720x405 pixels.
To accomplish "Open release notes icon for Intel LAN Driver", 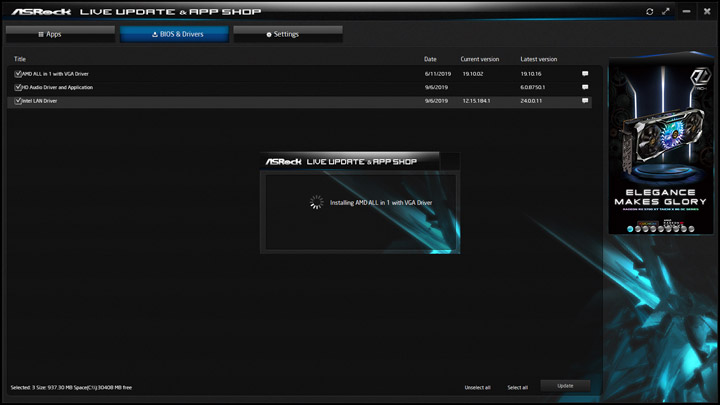I will tap(585, 101).
